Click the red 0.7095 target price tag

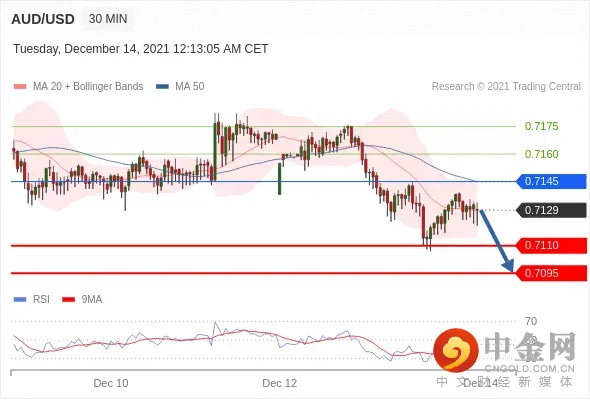pyautogui.click(x=551, y=273)
